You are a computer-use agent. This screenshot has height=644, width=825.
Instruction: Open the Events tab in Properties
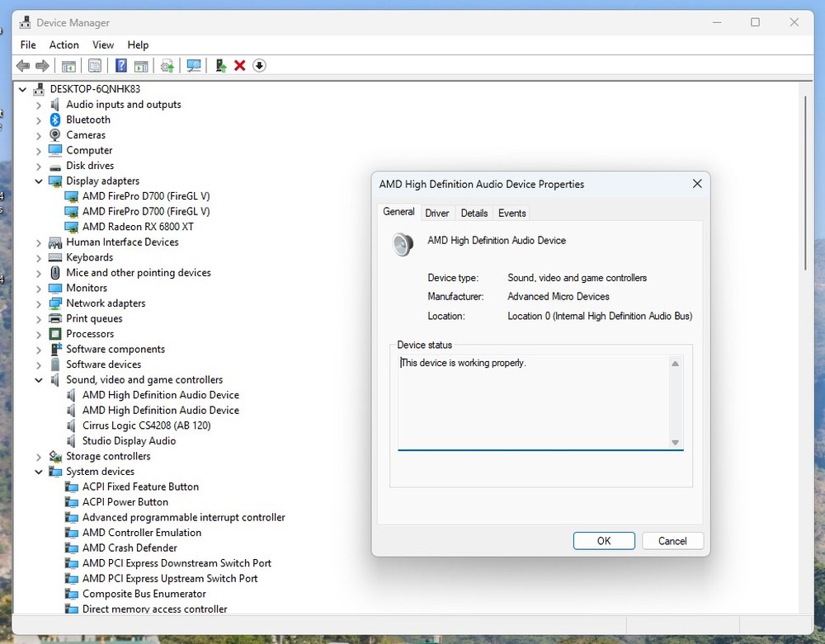point(511,214)
